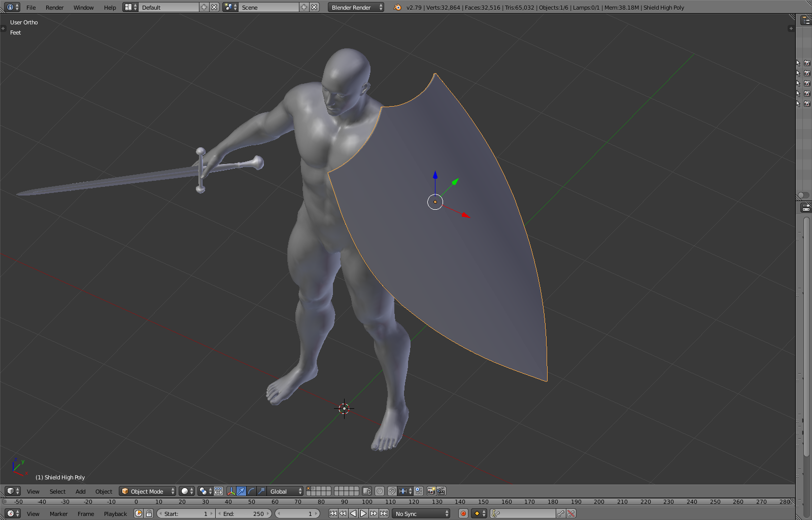Screen dimensions: 812x520
Task: Open the Info editor type selector
Action: point(13,7)
